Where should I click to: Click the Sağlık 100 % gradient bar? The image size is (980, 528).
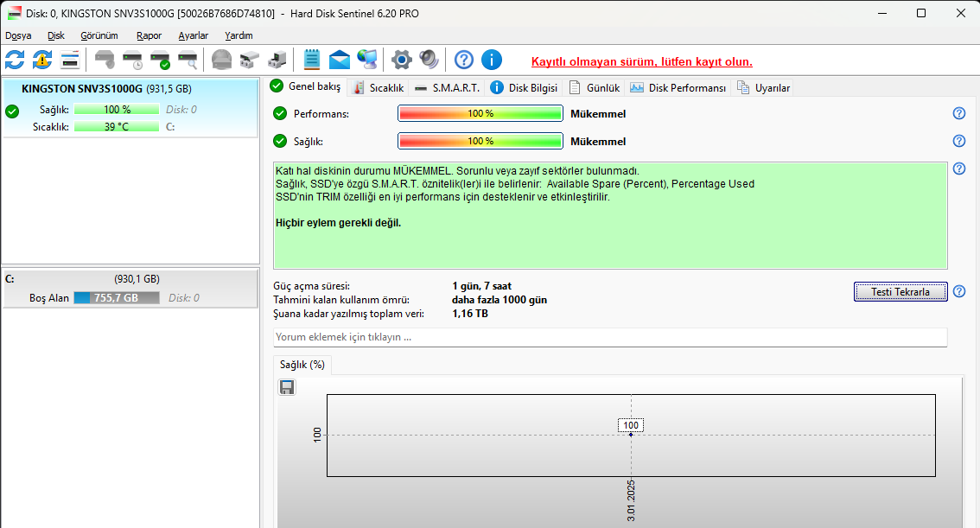(480, 141)
